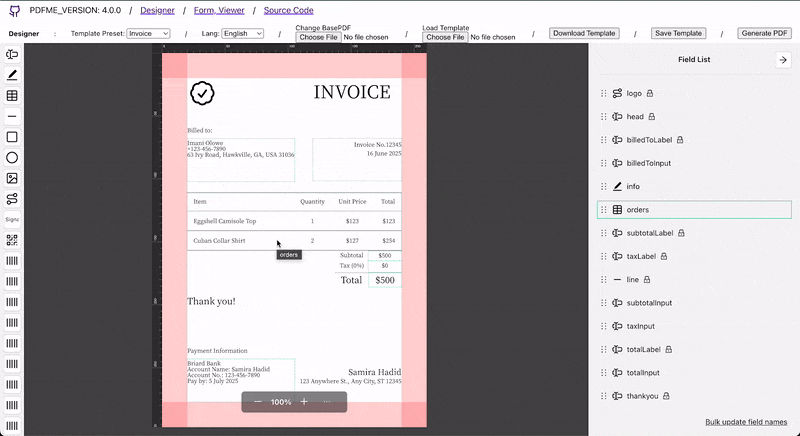Click the Download Template button
Image resolution: width=800 pixels, height=436 pixels.
(x=584, y=33)
